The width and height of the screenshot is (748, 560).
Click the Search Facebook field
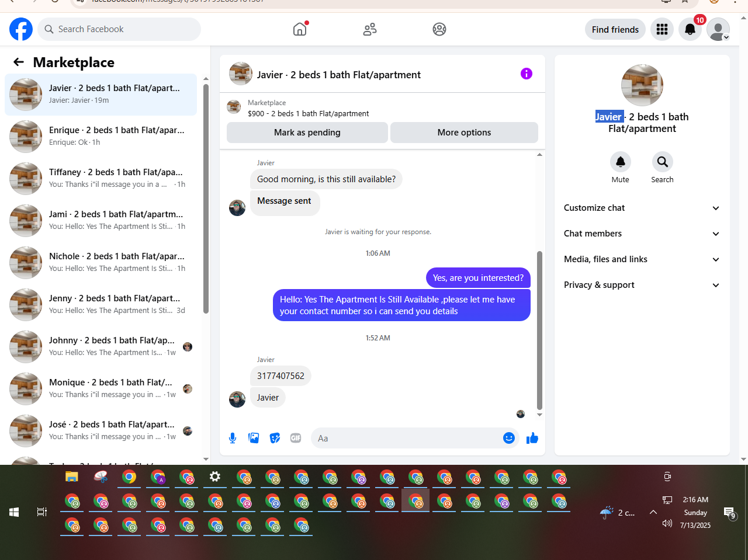coord(119,29)
